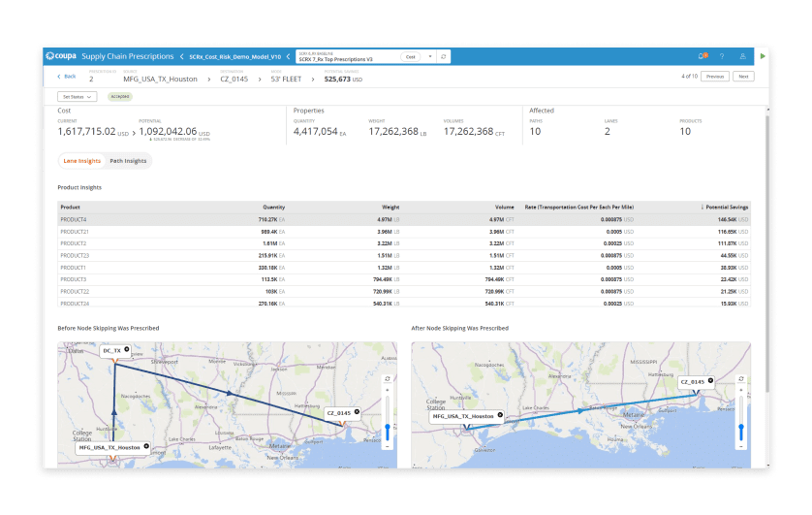Open the help question mark icon
Viewport: 812px width, 515px height.
[722, 56]
